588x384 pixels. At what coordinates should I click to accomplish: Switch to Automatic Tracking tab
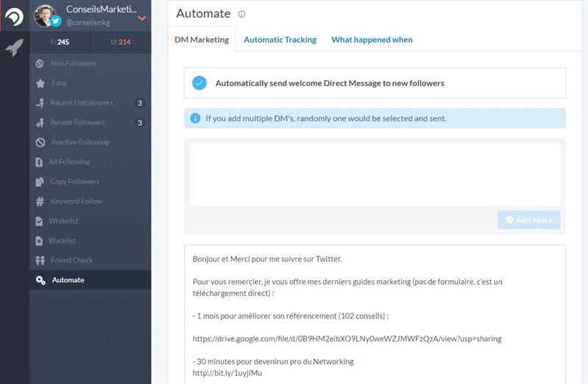click(280, 40)
